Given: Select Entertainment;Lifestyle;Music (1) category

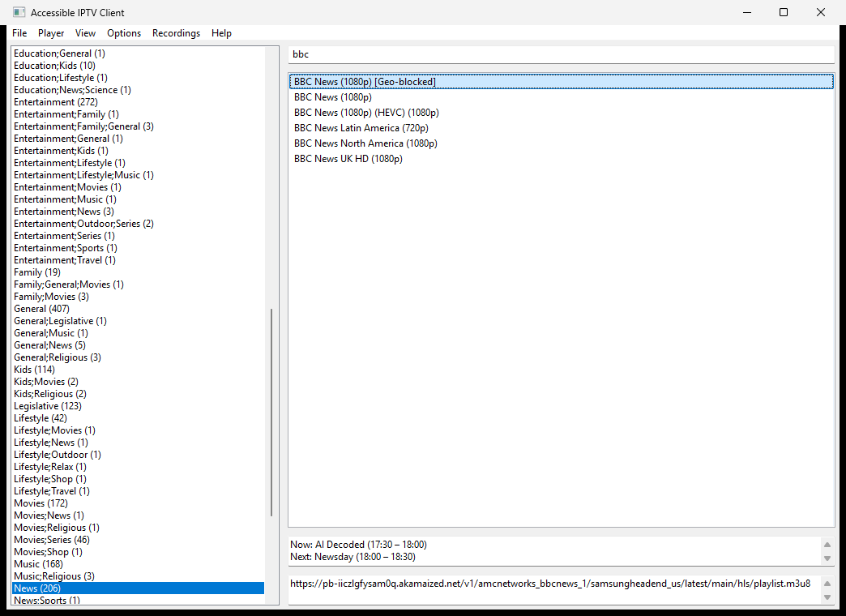Looking at the screenshot, I should tap(138, 175).
